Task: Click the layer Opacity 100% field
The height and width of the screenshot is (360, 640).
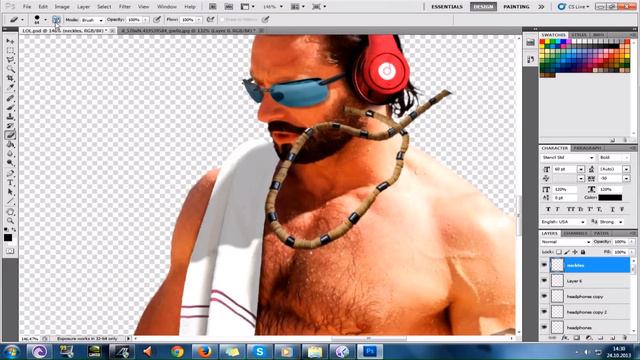Action: pyautogui.click(x=620, y=242)
